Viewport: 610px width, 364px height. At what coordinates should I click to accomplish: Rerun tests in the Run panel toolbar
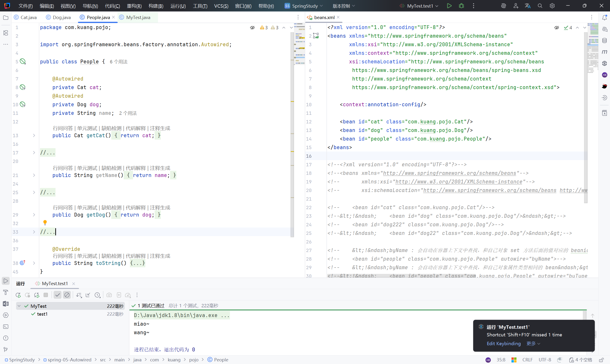[x=18, y=295]
